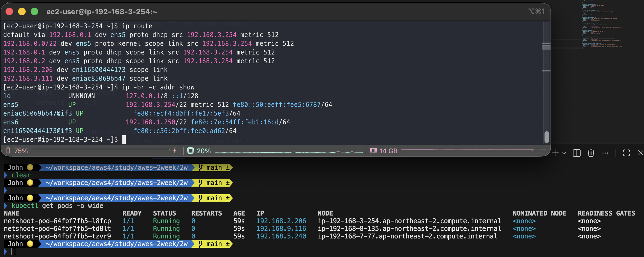Click the NOMINATED NODE column header

[539, 213]
